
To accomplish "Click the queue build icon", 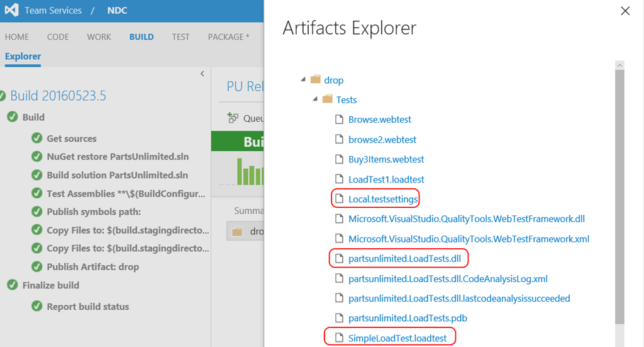I will pos(233,118).
